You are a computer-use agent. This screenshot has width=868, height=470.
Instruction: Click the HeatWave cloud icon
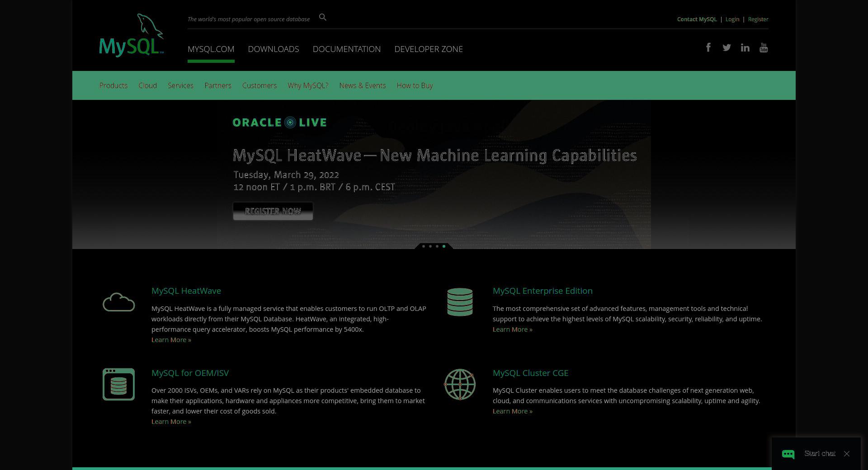point(118,302)
